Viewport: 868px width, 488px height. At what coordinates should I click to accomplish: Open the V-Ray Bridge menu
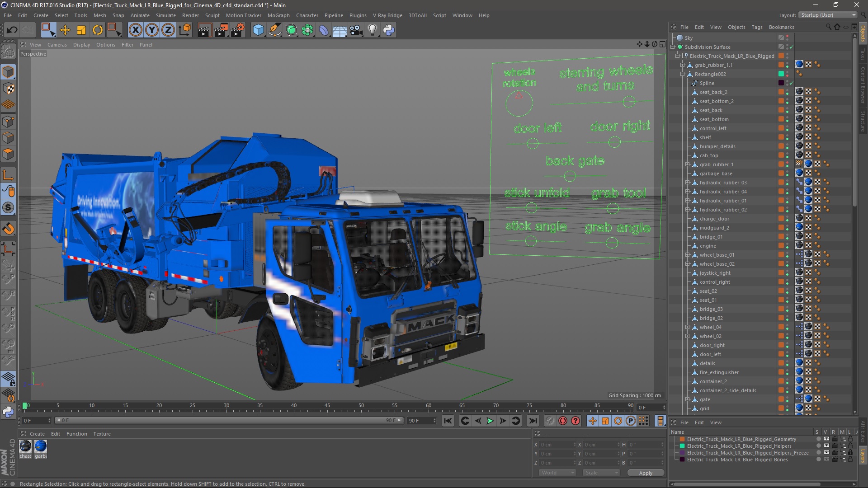pyautogui.click(x=387, y=15)
